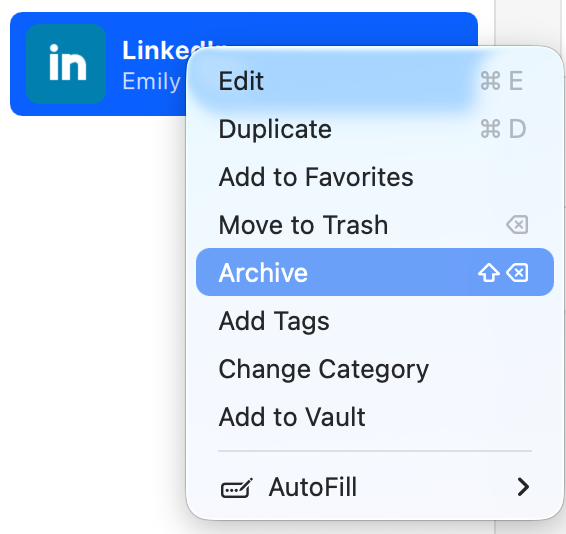
Task: Choose Edit from the context menu
Action: click(375, 81)
